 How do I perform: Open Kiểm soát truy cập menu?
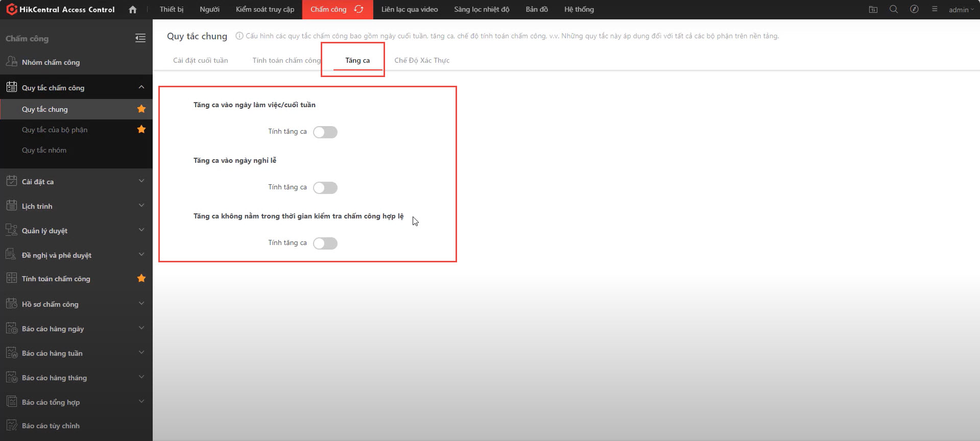(x=265, y=9)
